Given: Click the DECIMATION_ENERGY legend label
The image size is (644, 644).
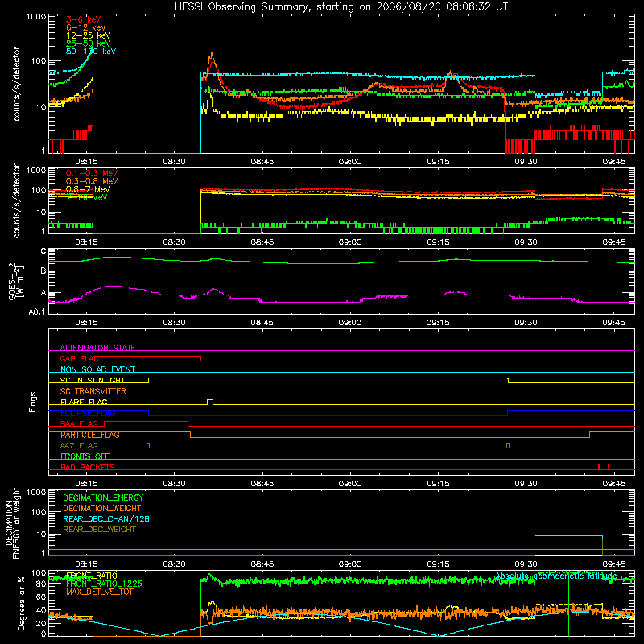Looking at the screenshot, I should tap(103, 497).
